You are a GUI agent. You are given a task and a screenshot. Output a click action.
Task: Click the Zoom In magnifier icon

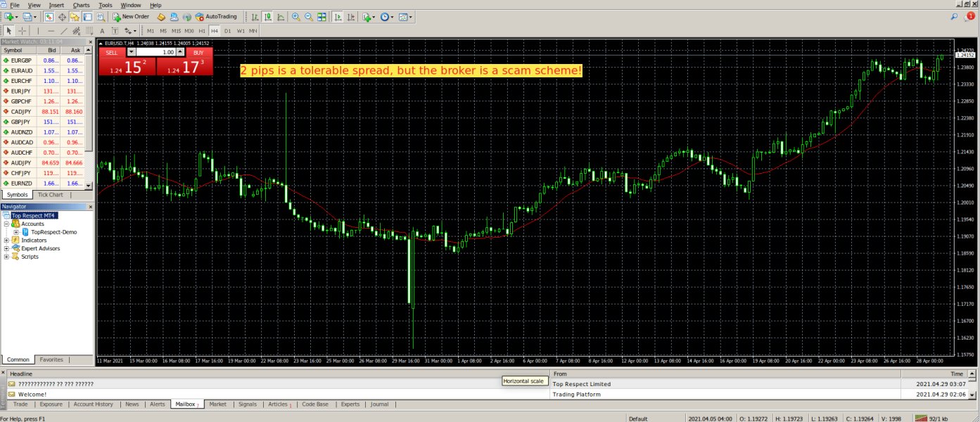[296, 17]
